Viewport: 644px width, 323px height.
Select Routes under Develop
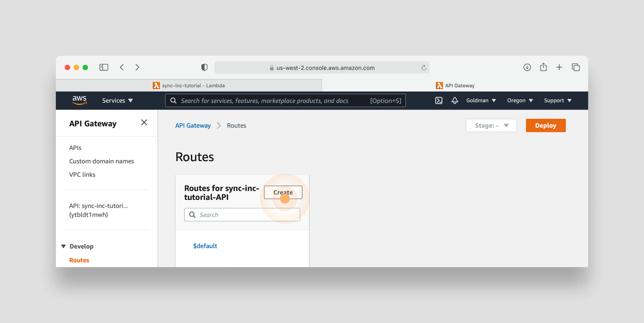[79, 260]
